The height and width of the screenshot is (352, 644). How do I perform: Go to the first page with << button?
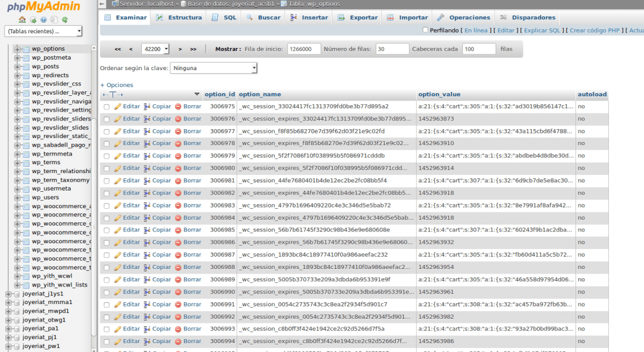coord(118,49)
